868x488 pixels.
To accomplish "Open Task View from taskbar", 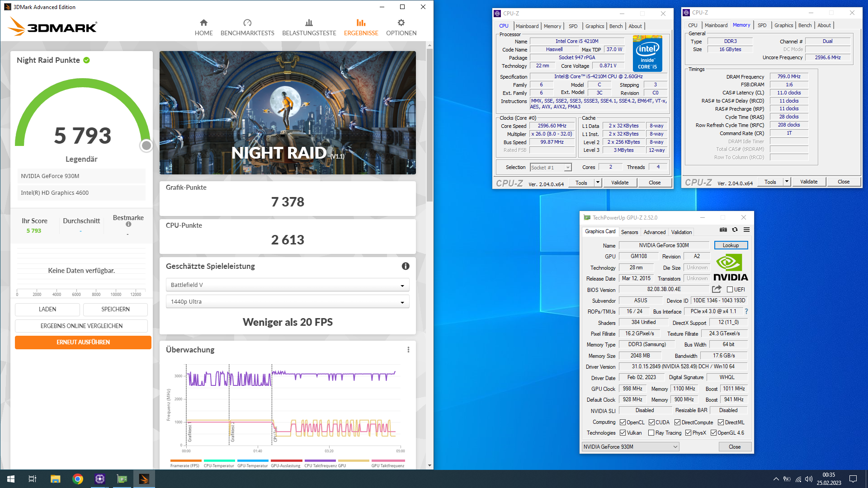I will pos(33,479).
